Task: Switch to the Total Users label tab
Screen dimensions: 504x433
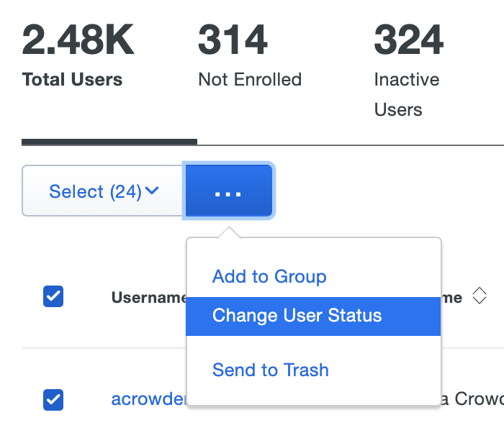Action: [x=72, y=79]
